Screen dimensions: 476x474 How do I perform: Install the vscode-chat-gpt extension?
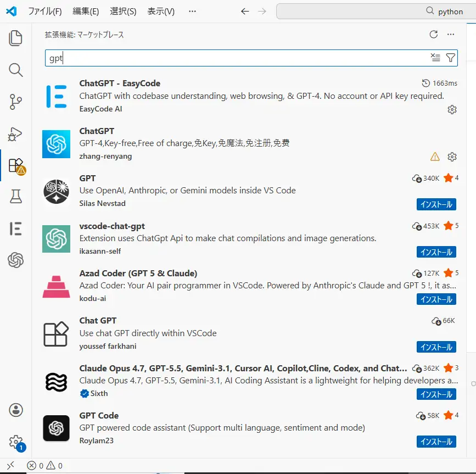click(436, 252)
